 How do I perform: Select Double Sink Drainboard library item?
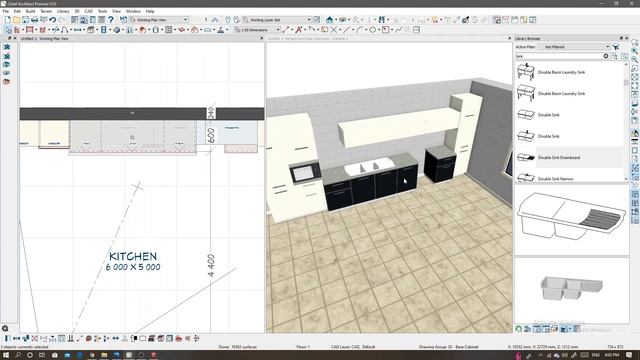(x=569, y=157)
